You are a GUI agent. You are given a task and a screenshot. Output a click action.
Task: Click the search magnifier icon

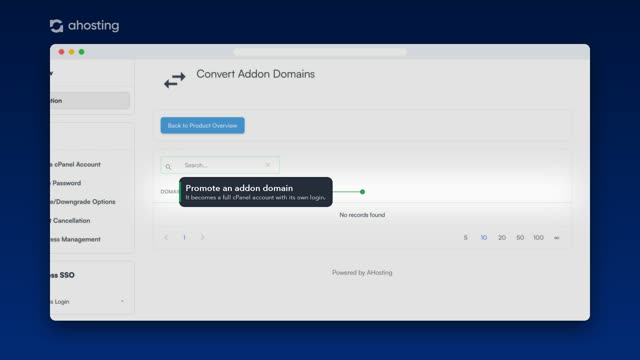click(168, 167)
